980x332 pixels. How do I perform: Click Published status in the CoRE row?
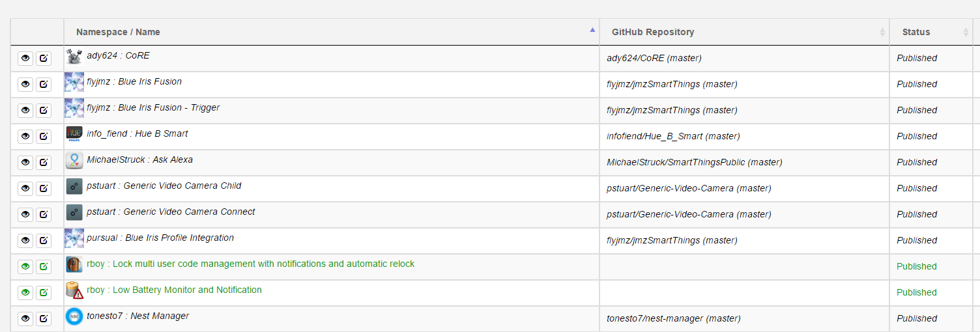pyautogui.click(x=917, y=58)
